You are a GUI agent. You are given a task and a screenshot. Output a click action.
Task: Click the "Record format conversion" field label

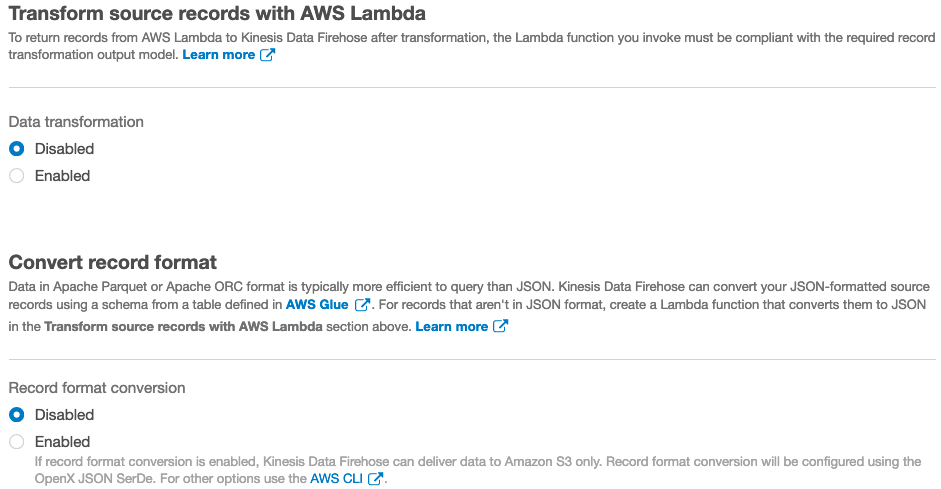click(97, 388)
